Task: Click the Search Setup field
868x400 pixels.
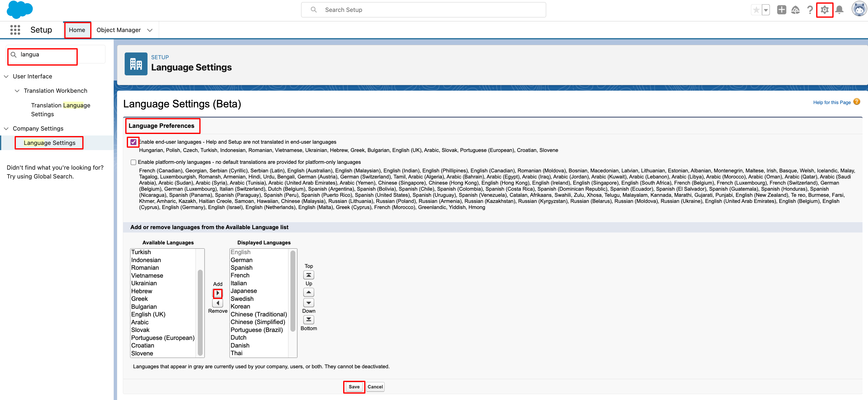Action: (423, 10)
